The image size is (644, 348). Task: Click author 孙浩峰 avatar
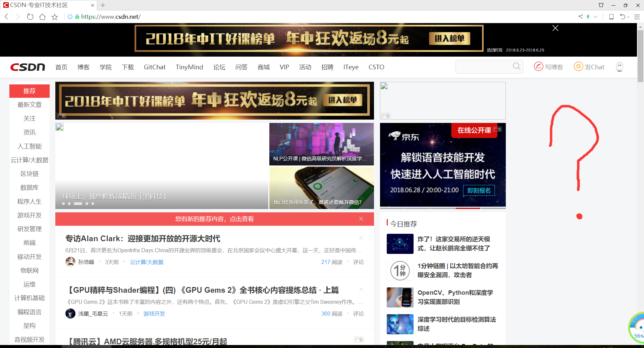(70, 262)
